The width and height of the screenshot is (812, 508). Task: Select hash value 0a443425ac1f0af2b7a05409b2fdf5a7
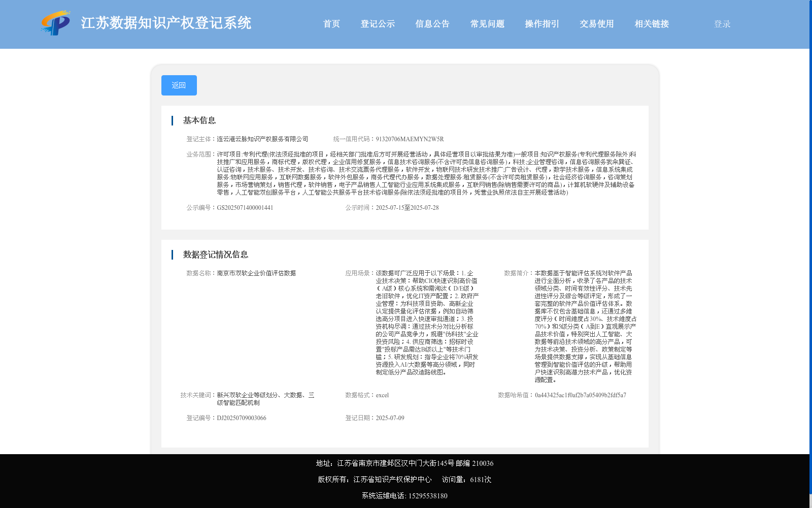coord(581,395)
